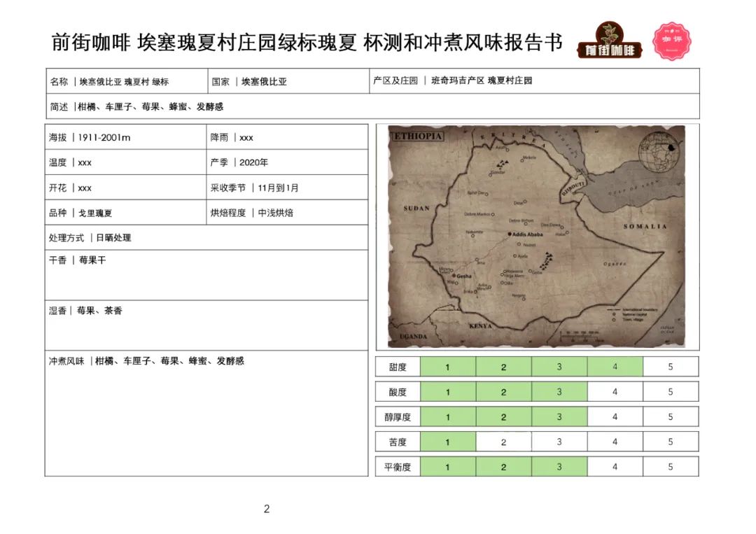Click the 产季 2020年 cell
This screenshot has width=756, height=534.
pyautogui.click(x=287, y=162)
